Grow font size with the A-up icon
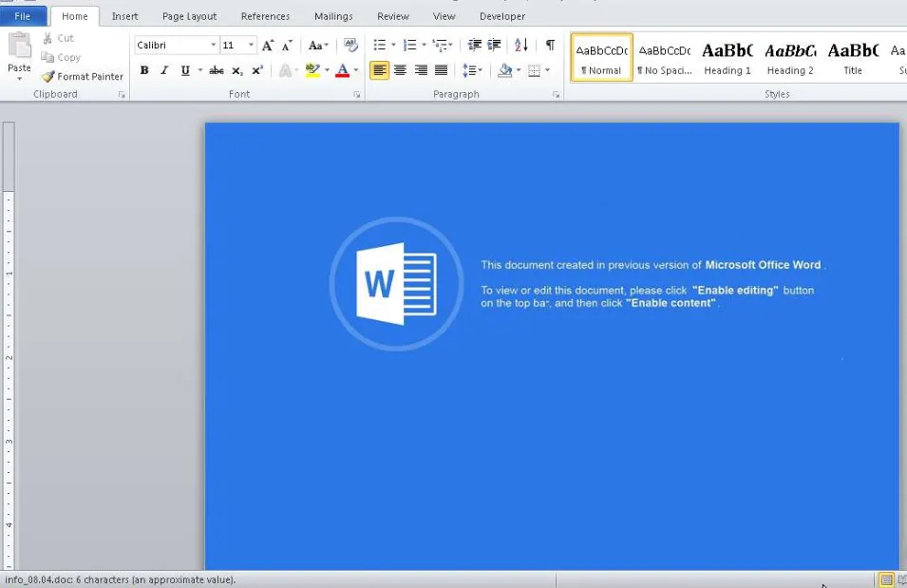 pos(268,46)
